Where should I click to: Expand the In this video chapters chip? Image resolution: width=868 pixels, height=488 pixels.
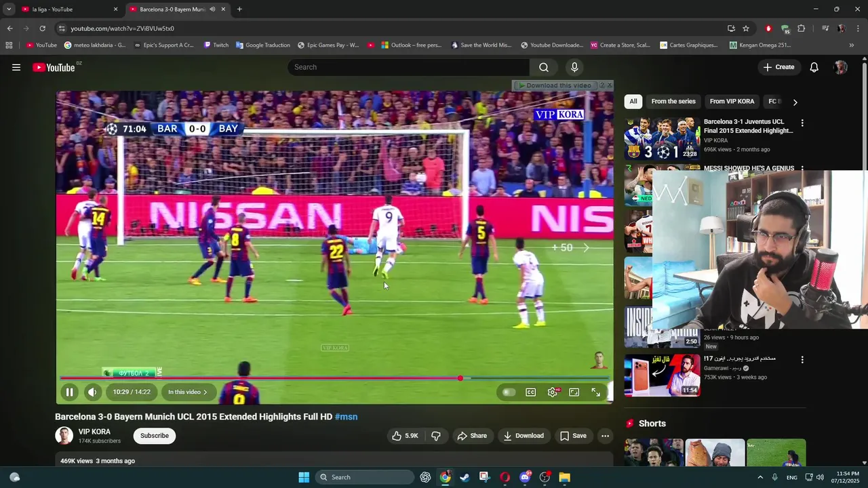click(188, 392)
